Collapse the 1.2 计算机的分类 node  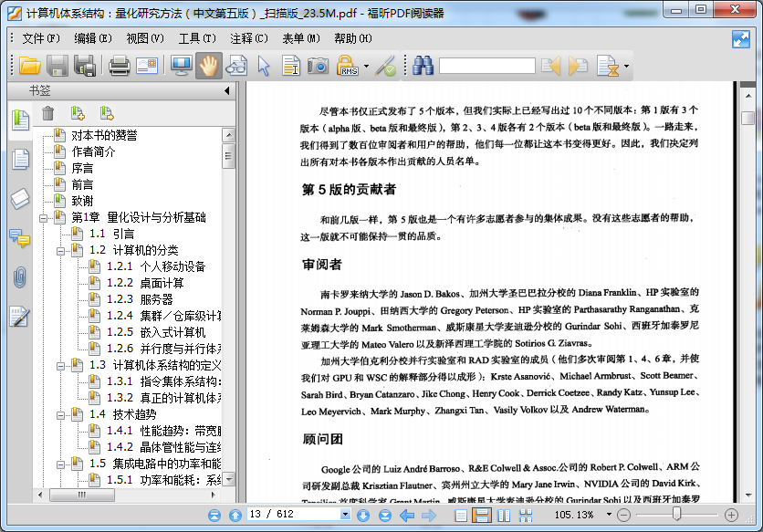[61, 251]
